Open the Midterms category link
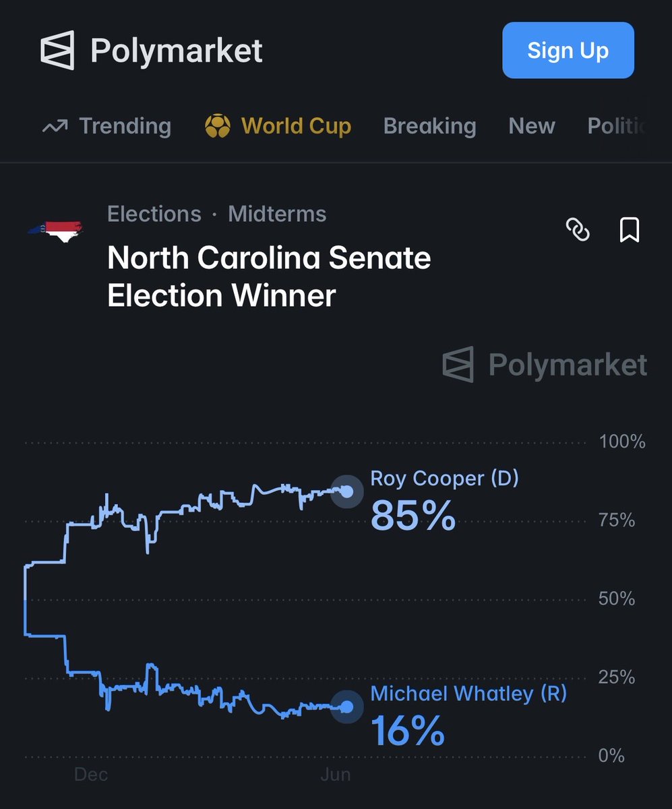 [x=277, y=214]
